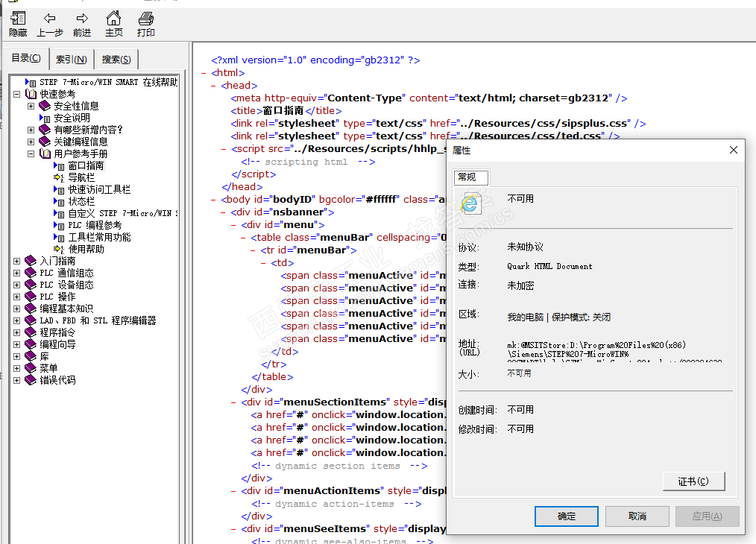Viewport: 756px width, 544px height.
Task: Select the LAD、FBD 和 STL 程序编辑器 item
Action: (x=98, y=320)
